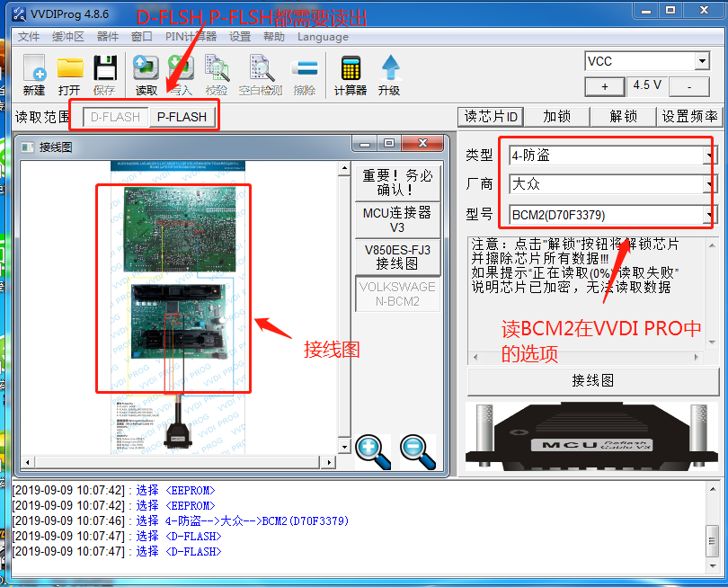The height and width of the screenshot is (587, 728).
Task: Click the 重要！务必确认！ button
Action: (397, 182)
